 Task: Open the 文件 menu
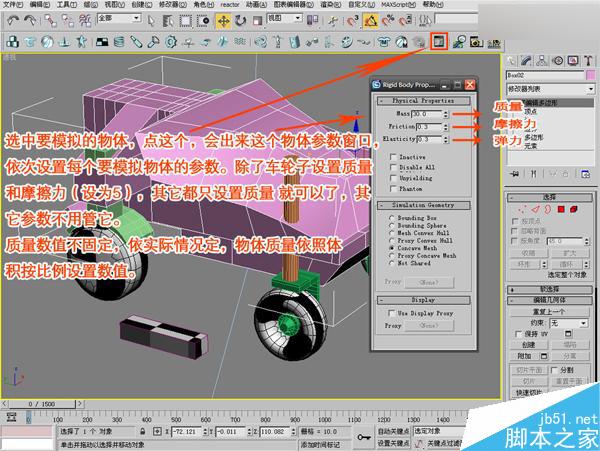(13, 5)
